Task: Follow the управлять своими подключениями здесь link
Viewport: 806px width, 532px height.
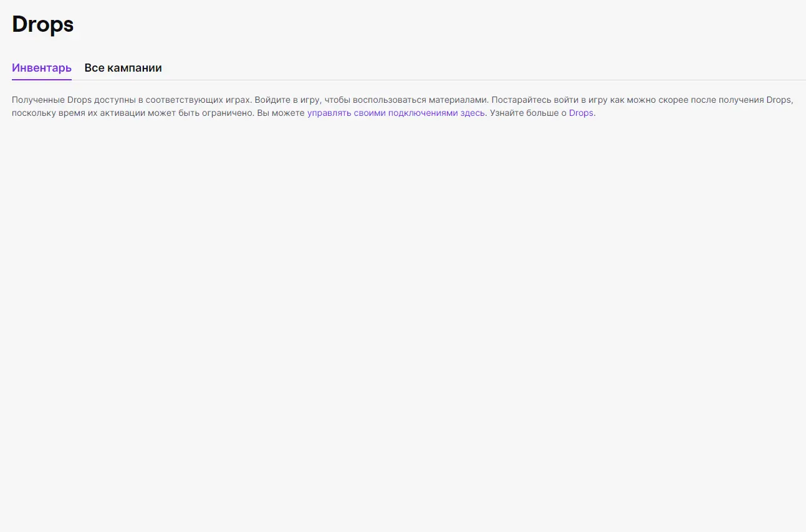Action: (396, 113)
